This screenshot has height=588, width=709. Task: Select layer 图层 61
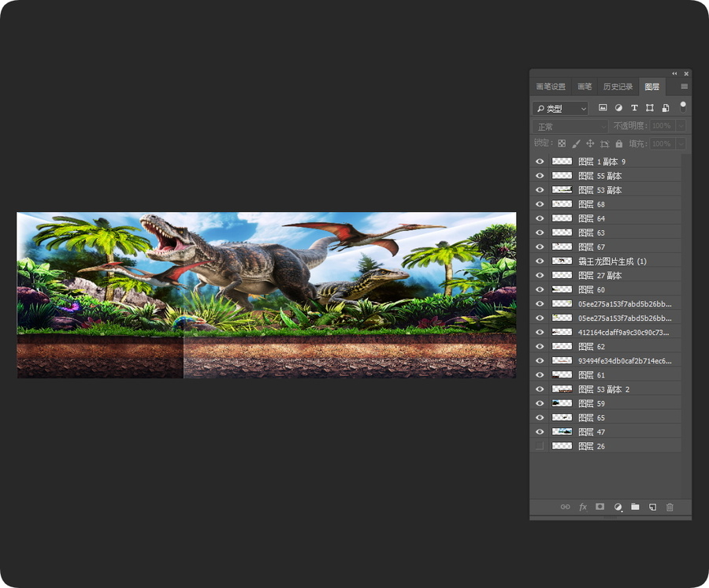606,375
